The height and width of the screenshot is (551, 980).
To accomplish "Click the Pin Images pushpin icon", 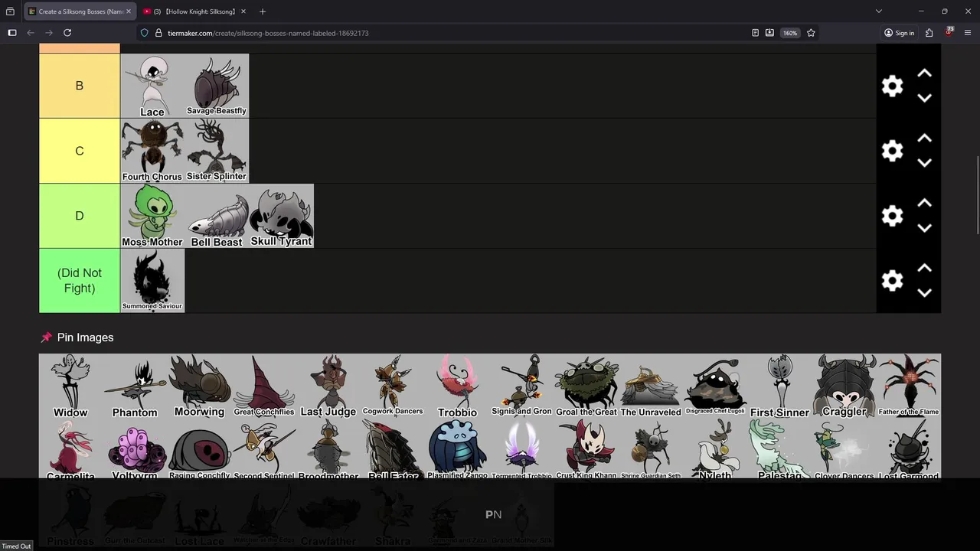I will 46,337.
